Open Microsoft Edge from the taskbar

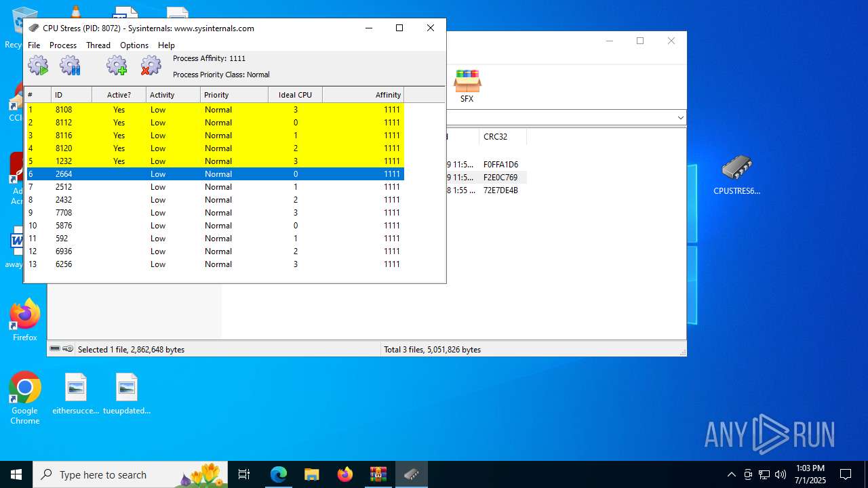click(x=279, y=474)
